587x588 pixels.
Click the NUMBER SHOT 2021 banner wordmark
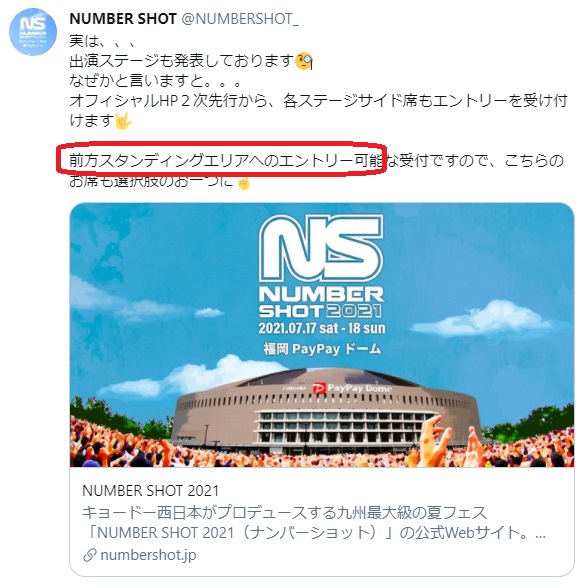tap(321, 302)
